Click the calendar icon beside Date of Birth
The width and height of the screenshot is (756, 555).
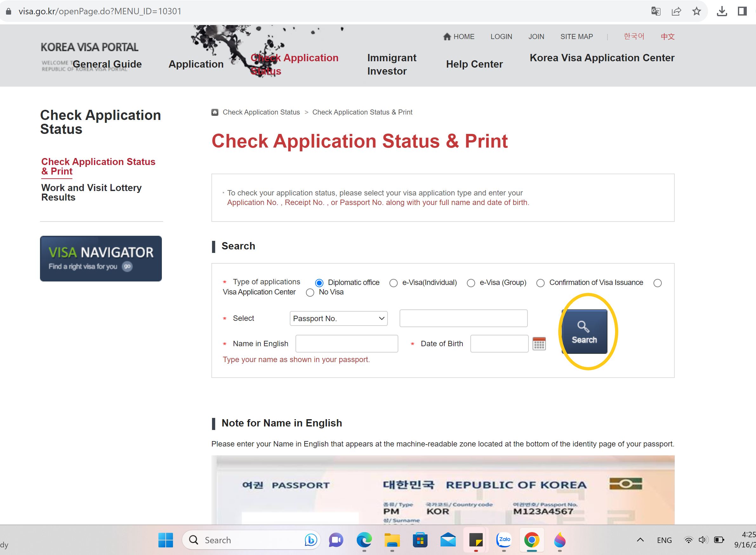(539, 344)
